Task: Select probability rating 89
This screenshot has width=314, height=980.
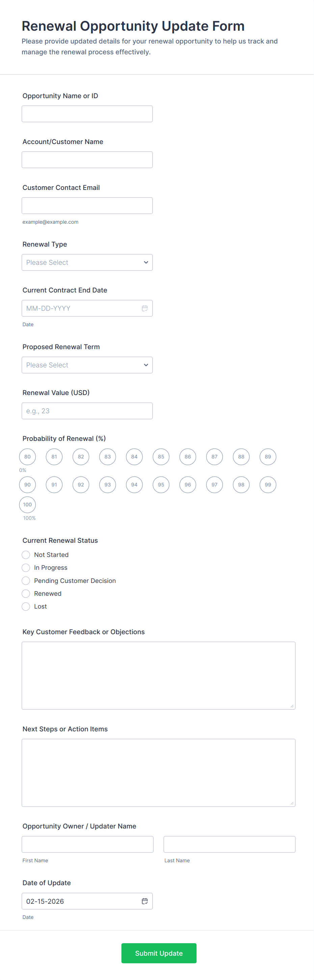Action: [x=268, y=456]
